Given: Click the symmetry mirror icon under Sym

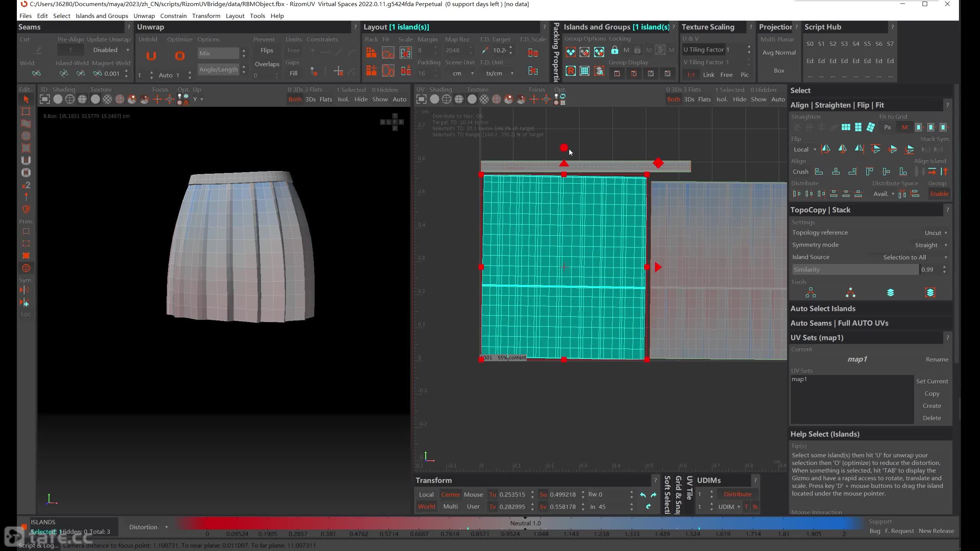Looking at the screenshot, I should tap(24, 290).
